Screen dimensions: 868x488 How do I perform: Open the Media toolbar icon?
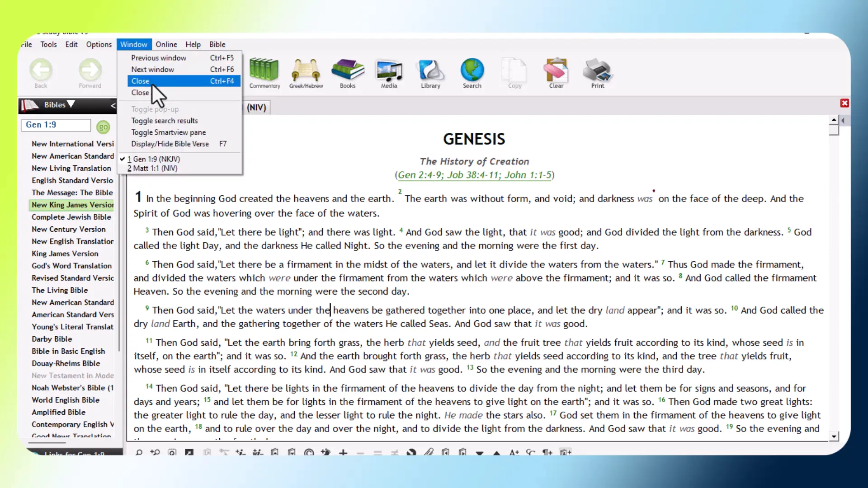pos(389,70)
